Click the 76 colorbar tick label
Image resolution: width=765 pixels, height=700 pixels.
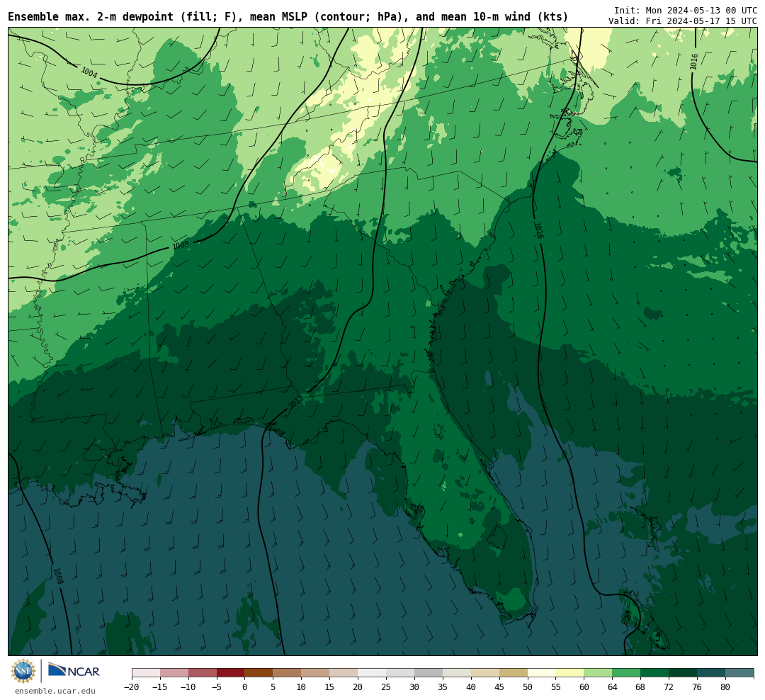698,687
